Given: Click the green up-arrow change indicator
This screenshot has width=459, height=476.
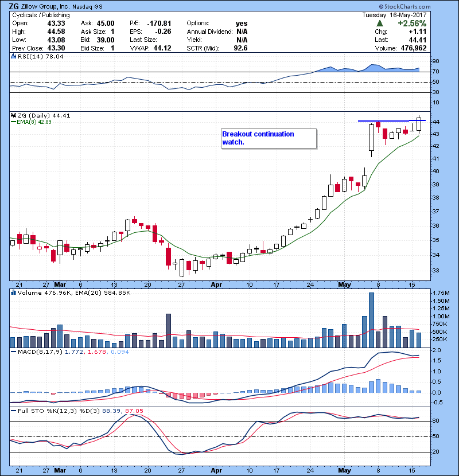Looking at the screenshot, I should 379,24.
